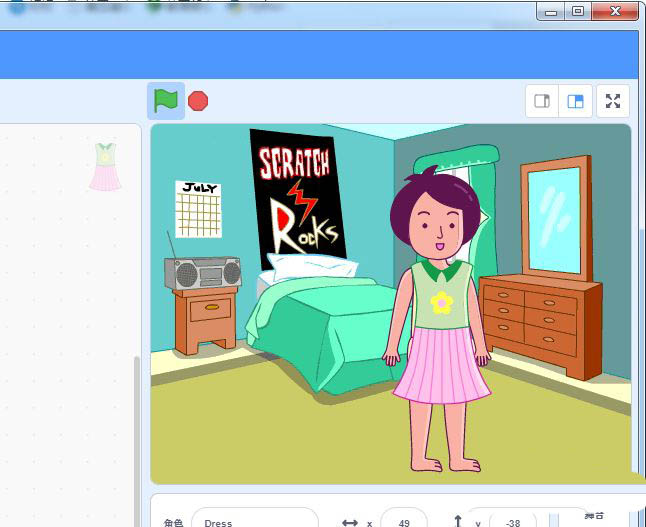The image size is (646, 527).
Task: Enter full screen stage mode
Action: coord(613,101)
